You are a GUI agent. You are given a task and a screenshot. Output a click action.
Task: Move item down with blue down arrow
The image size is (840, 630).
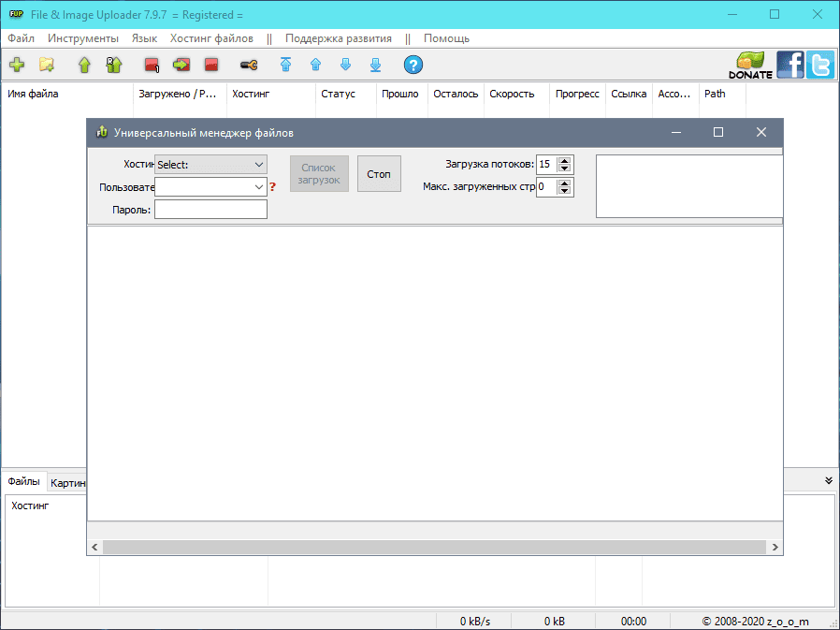coord(345,65)
